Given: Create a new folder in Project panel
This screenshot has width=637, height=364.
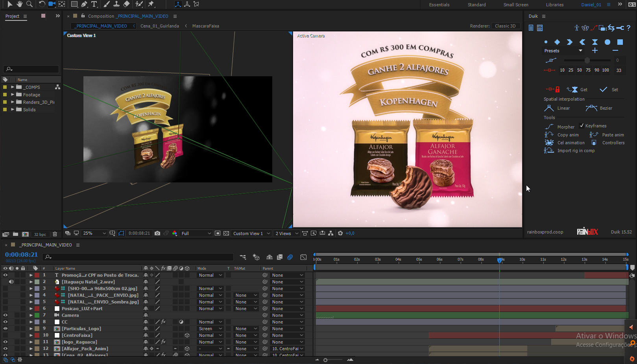Looking at the screenshot, I should tap(15, 234).
